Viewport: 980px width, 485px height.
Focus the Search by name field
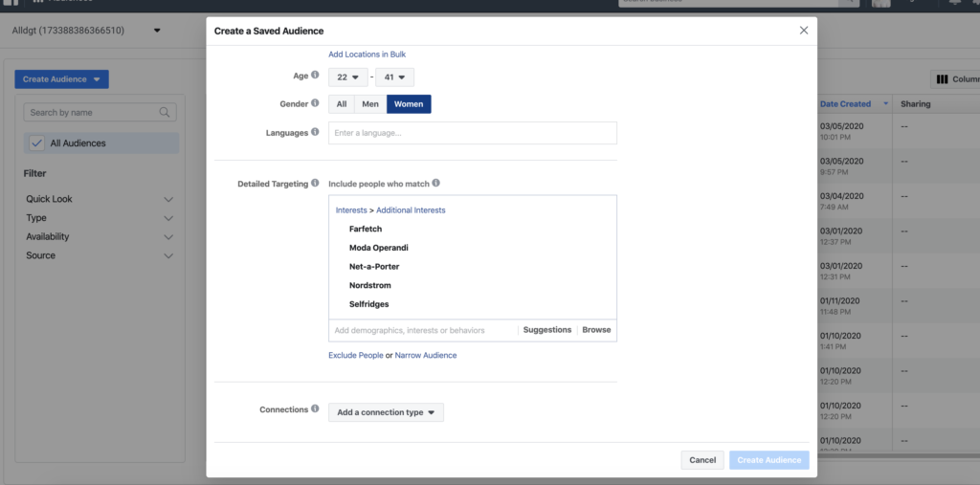tap(100, 113)
